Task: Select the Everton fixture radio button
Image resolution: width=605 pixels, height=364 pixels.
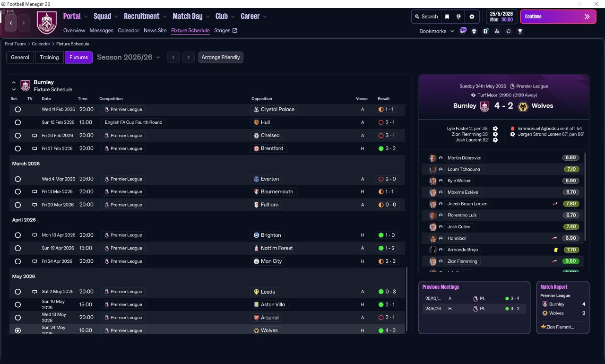Action: click(x=18, y=179)
